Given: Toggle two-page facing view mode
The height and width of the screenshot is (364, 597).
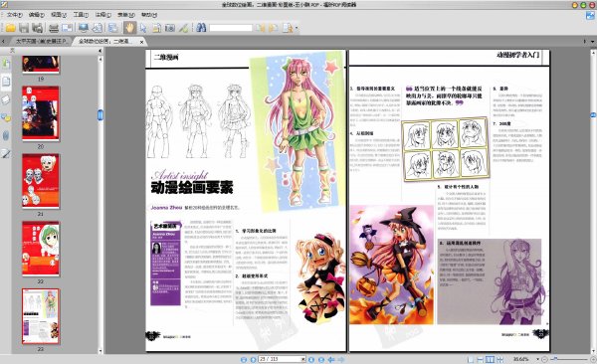Looking at the screenshot, I should click(x=490, y=359).
